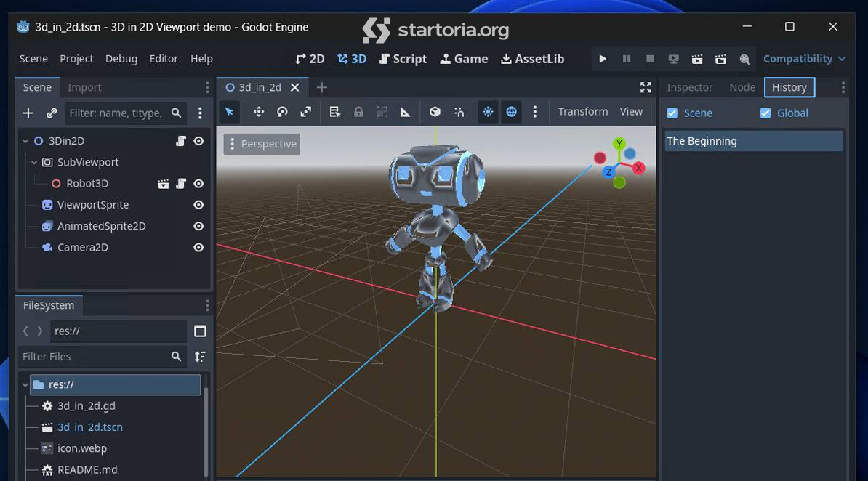868x481 pixels.
Task: Run the current scene clapperboard icon
Action: (697, 59)
